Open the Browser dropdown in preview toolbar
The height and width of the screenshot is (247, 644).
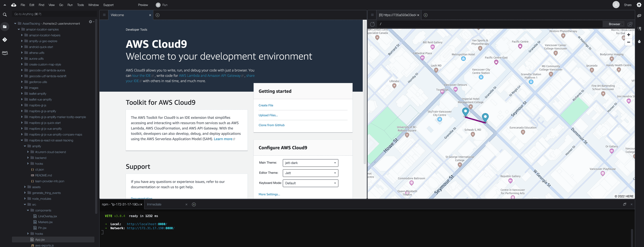click(614, 24)
